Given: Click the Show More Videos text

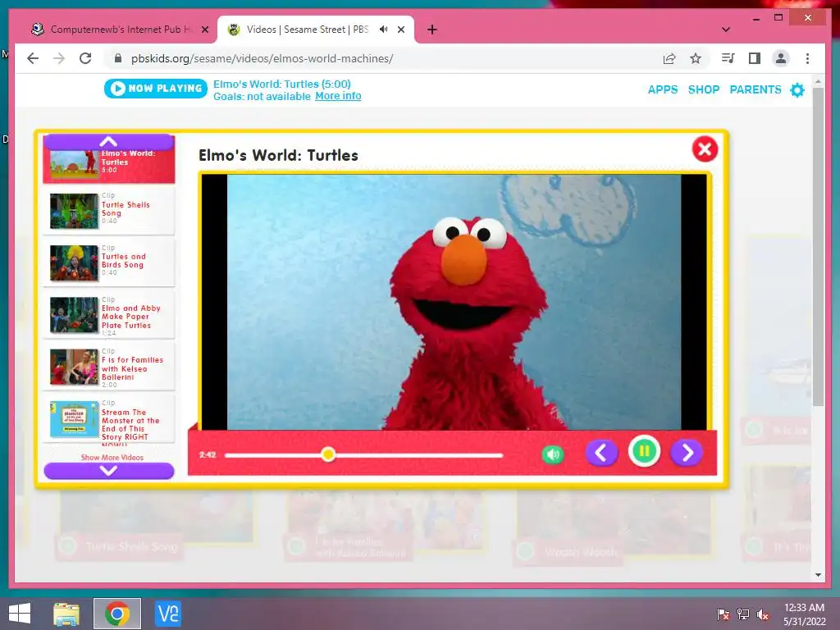Looking at the screenshot, I should tap(112, 457).
